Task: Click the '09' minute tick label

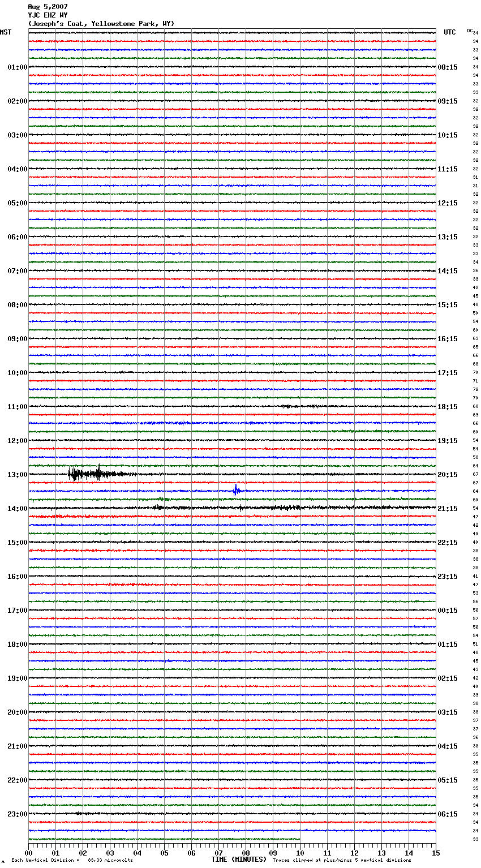Action: (x=273, y=853)
